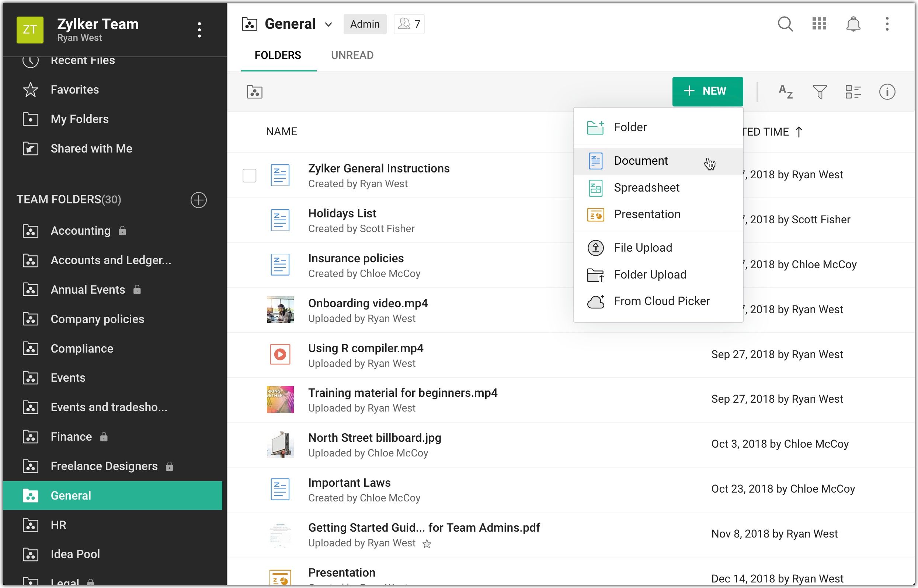Click the green NEW button

[707, 91]
